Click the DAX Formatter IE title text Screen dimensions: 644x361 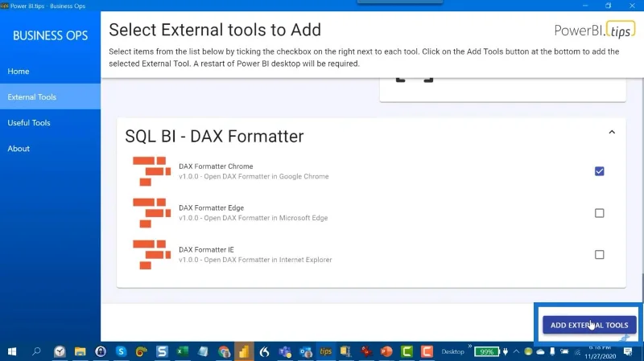(206, 249)
